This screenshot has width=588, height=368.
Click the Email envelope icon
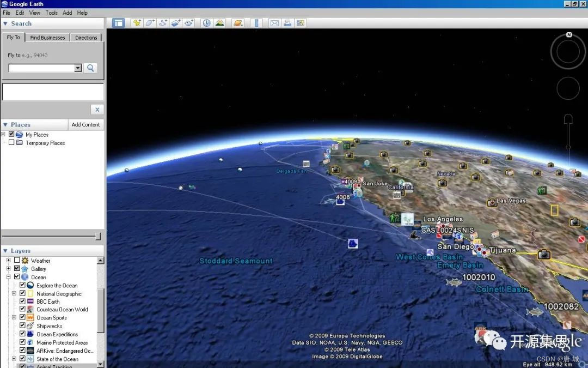[x=274, y=23]
